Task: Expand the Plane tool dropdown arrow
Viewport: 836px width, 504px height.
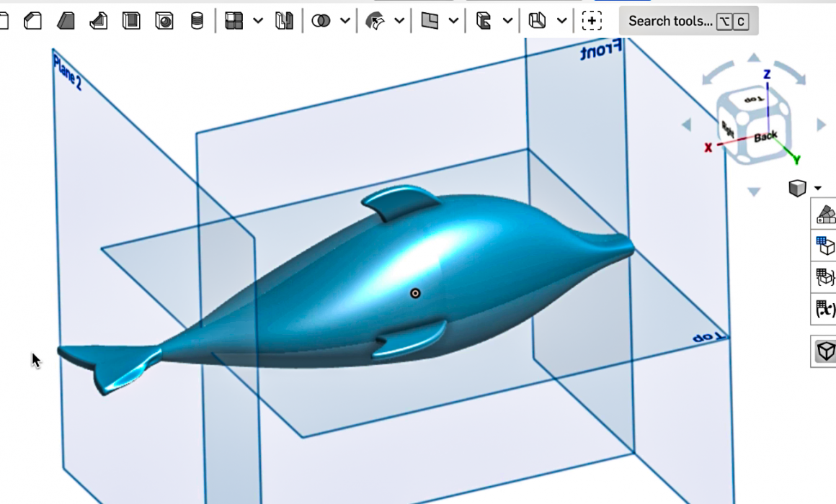Action: pyautogui.click(x=453, y=21)
